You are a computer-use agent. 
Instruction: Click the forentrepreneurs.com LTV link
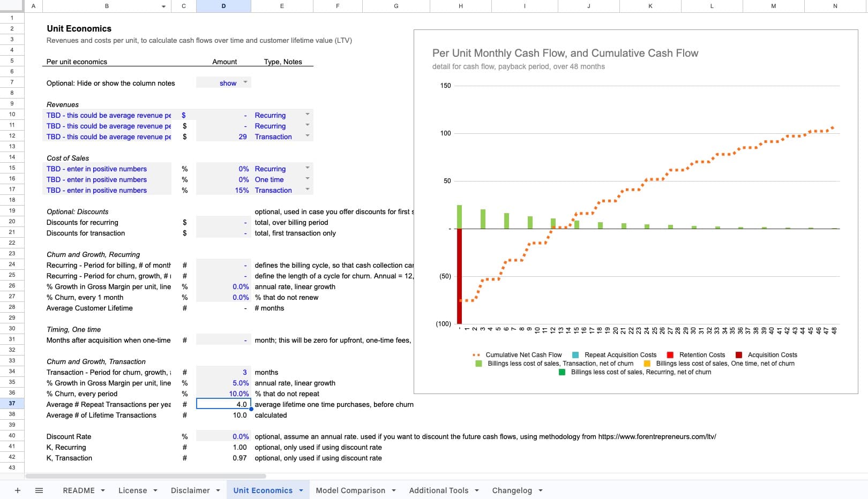tap(657, 436)
